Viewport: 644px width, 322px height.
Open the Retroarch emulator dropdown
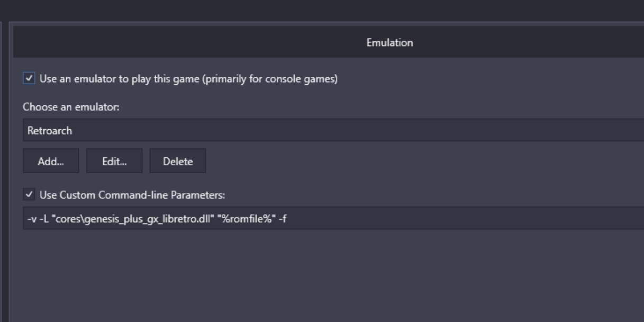[x=333, y=130]
